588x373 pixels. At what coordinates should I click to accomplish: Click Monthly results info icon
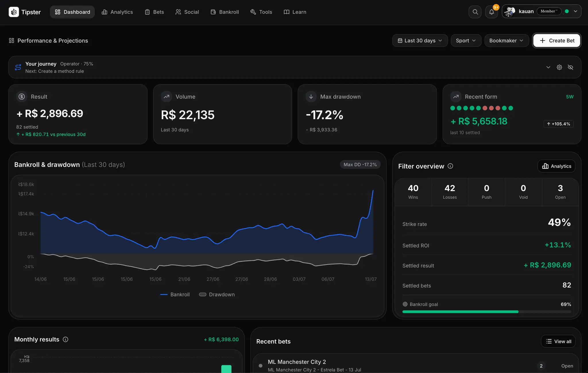point(65,339)
